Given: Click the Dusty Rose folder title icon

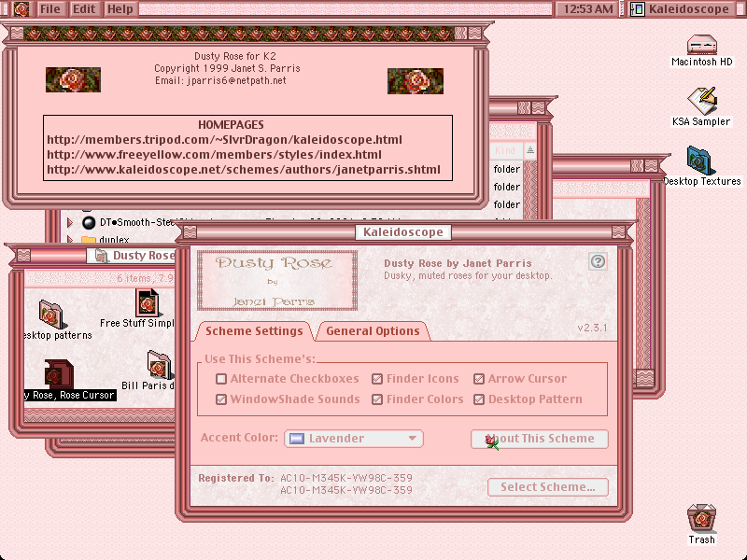Looking at the screenshot, I should tap(102, 256).
